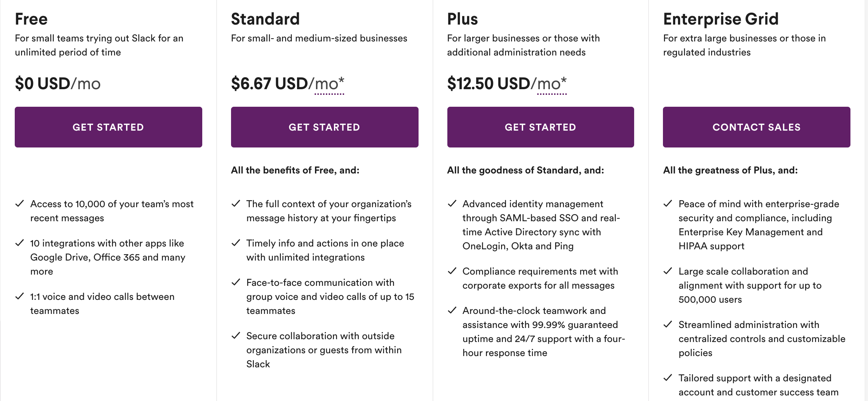Click checkmark beside 10,000 recent messages
This screenshot has height=401, width=868.
click(x=20, y=203)
